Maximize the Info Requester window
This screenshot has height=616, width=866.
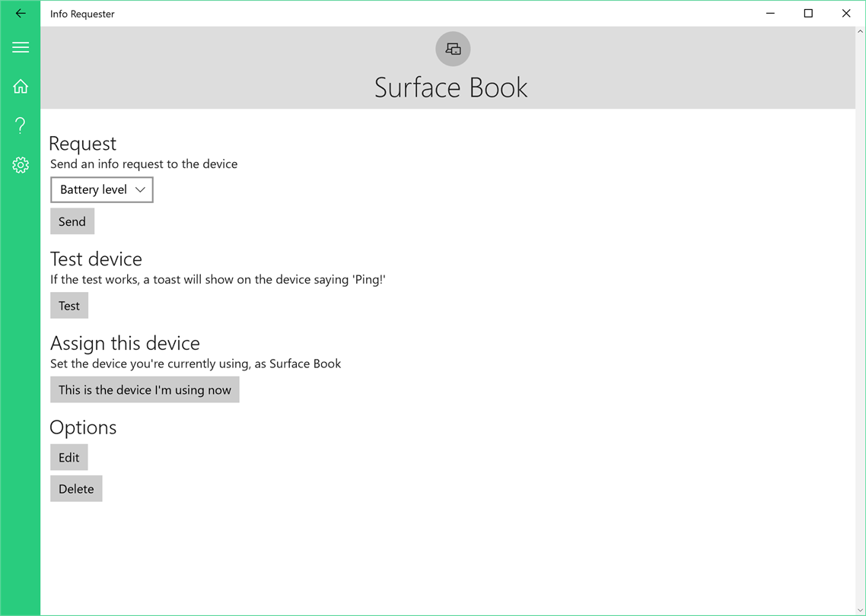808,13
